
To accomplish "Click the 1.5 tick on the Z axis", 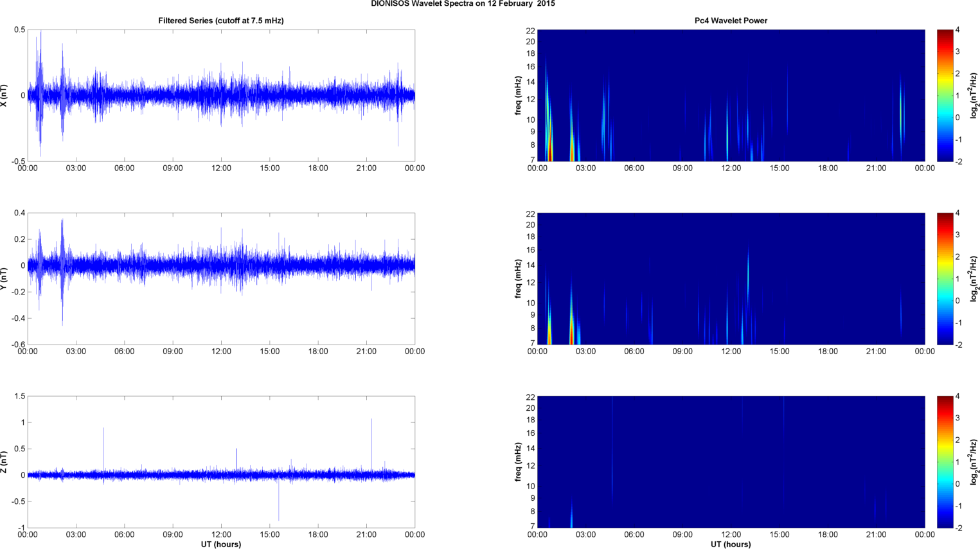I will pos(19,397).
